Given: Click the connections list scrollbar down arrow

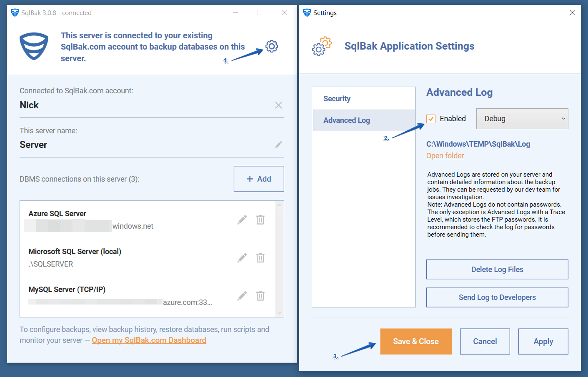Looking at the screenshot, I should click(280, 312).
